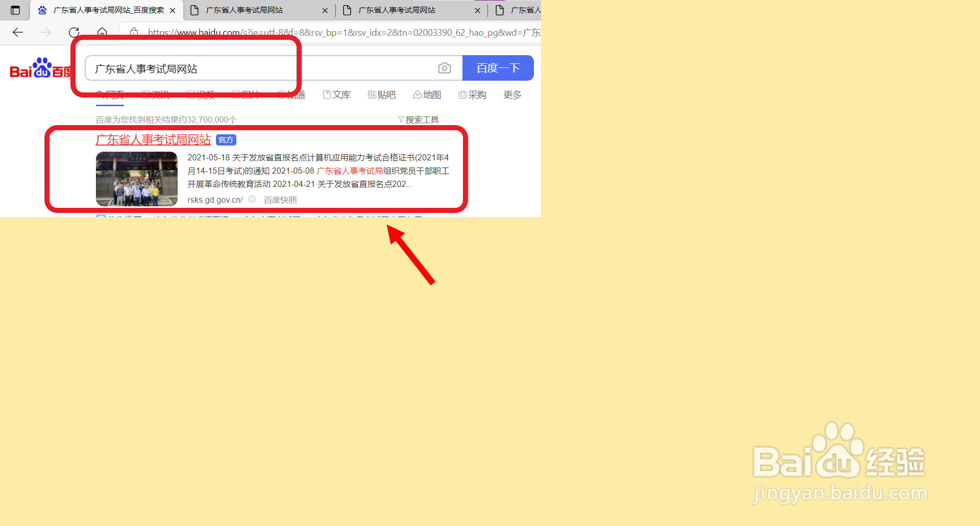980x526 pixels.
Task: Click the 百度一下 search button
Action: 498,68
